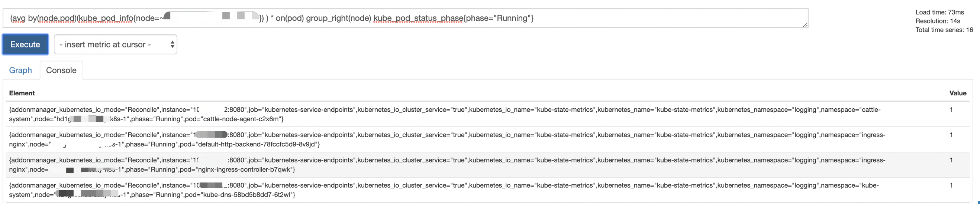Click value 1 in the nginx-ingress-controller row

click(x=951, y=160)
